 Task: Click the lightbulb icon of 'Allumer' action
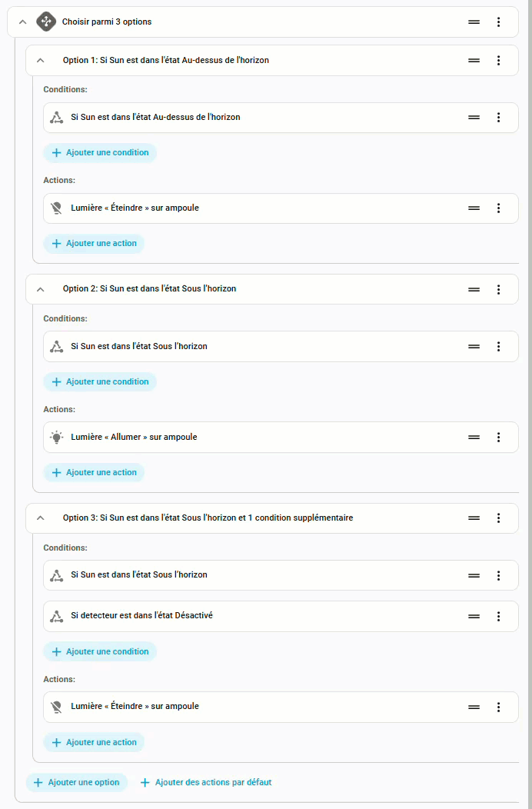tap(56, 437)
